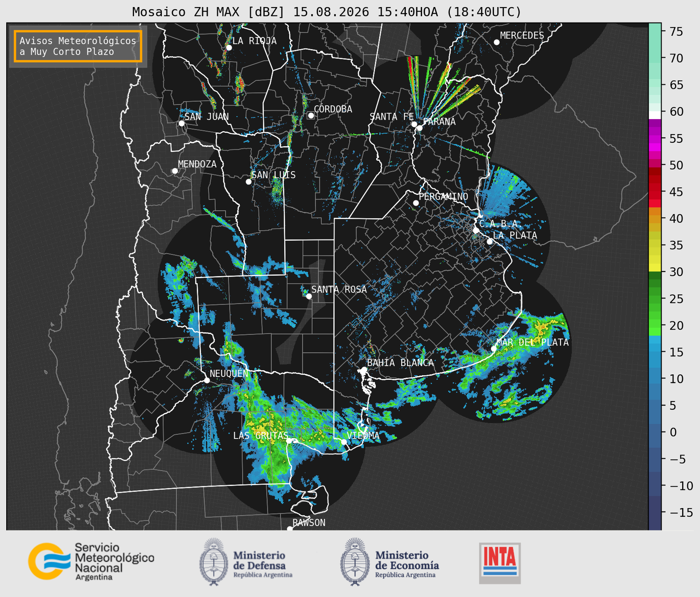Screen dimensions: 700x597
Task: Click the Mercedes city marker dot
Action: click(x=496, y=42)
